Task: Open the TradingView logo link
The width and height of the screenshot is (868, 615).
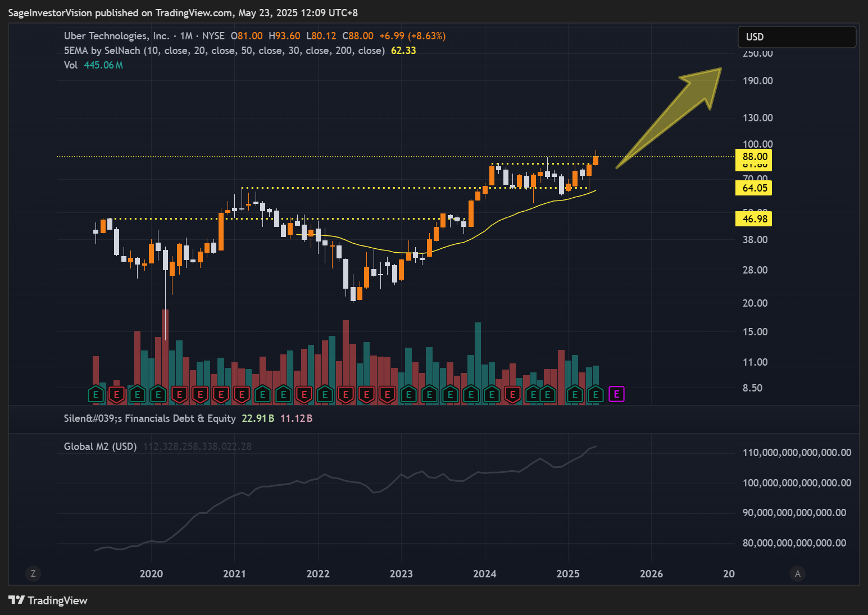Action: point(48,600)
